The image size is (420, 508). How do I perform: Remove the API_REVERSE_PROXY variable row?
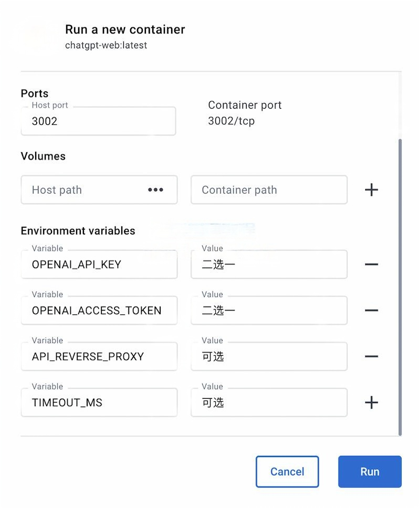click(371, 356)
